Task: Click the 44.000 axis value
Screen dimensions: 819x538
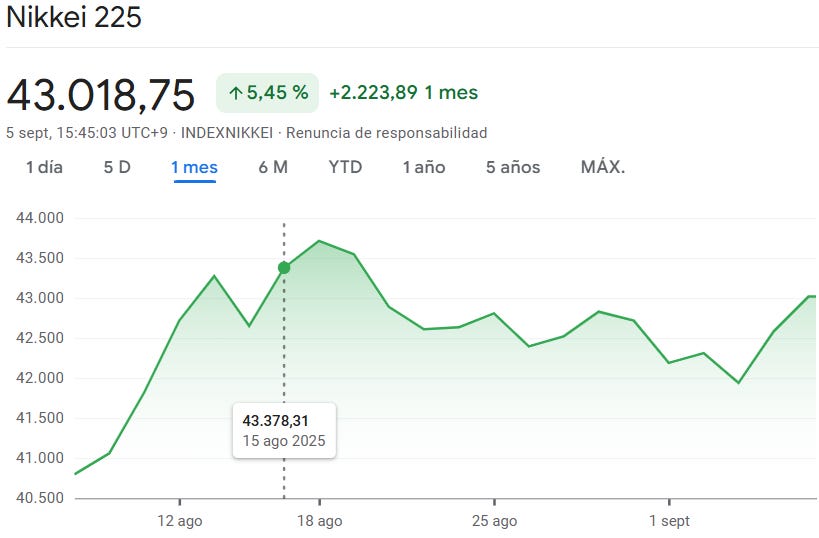Action: tap(40, 218)
